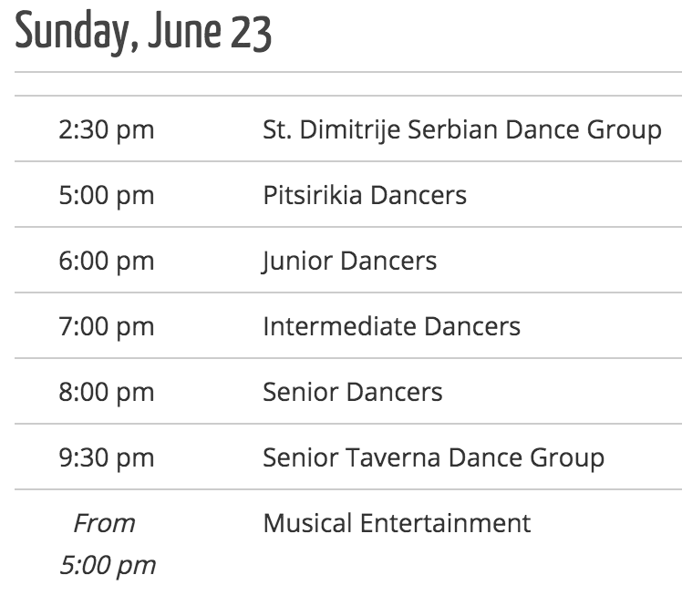Screen dimensions: 682x616
Task: Click the number 23 in heading
Action: point(251,32)
